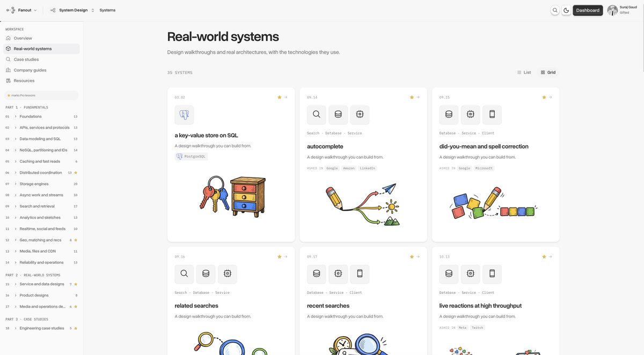Image resolution: width=644 pixels, height=355 pixels.
Task: Click Client phone icon on recent searches card
Action: (x=360, y=274)
